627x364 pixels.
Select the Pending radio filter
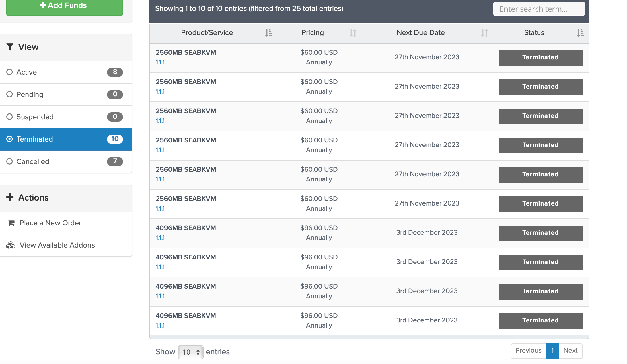[x=10, y=94]
